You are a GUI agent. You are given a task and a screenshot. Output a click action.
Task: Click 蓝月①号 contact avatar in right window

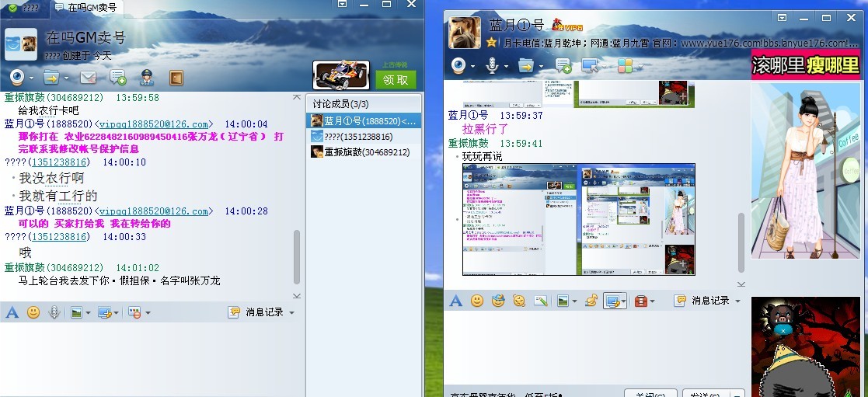[464, 33]
